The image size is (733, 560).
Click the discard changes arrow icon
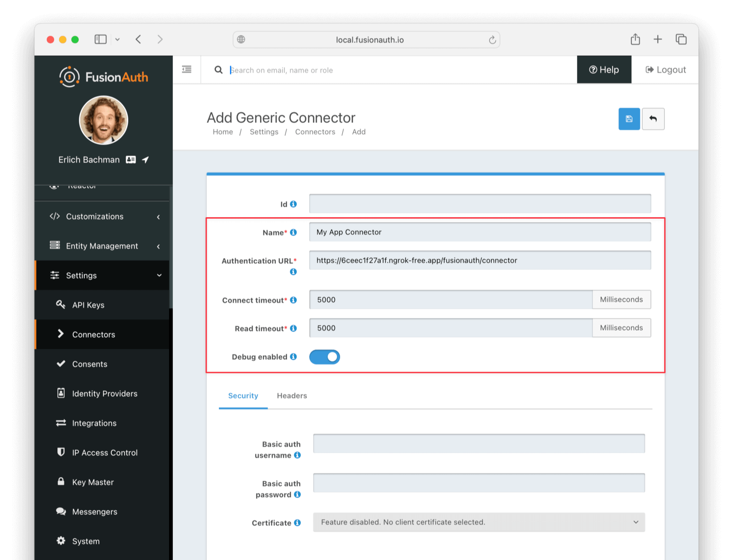point(653,119)
